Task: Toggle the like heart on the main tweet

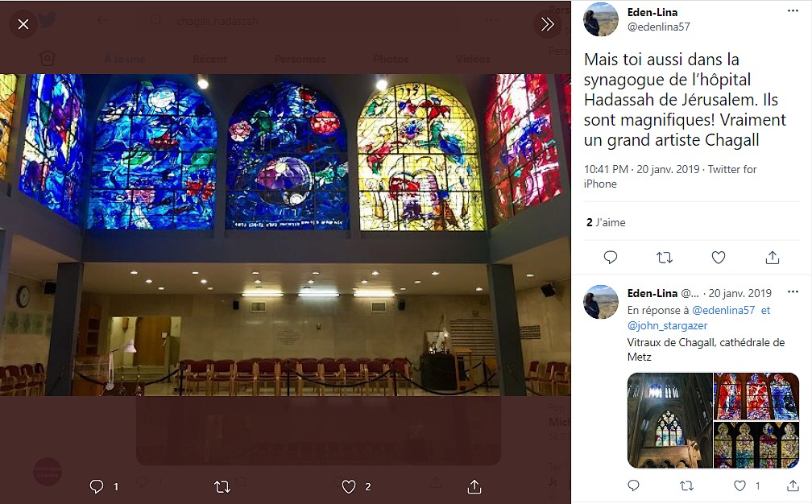Action: 719,257
